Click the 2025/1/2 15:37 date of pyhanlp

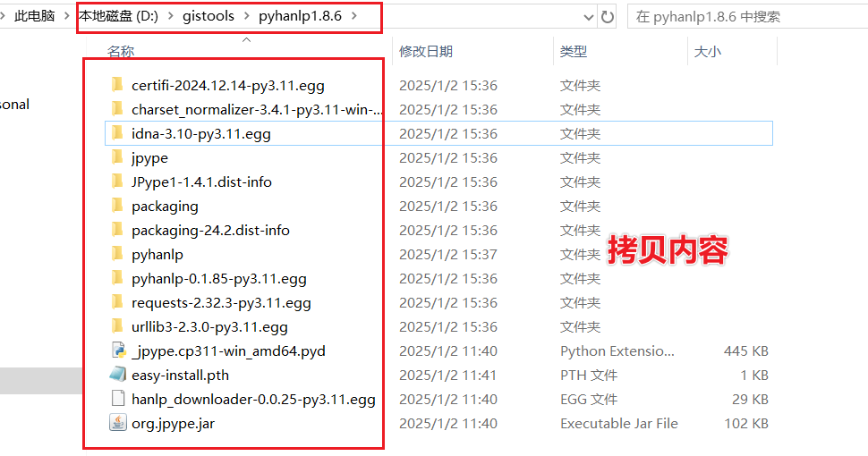tap(448, 255)
